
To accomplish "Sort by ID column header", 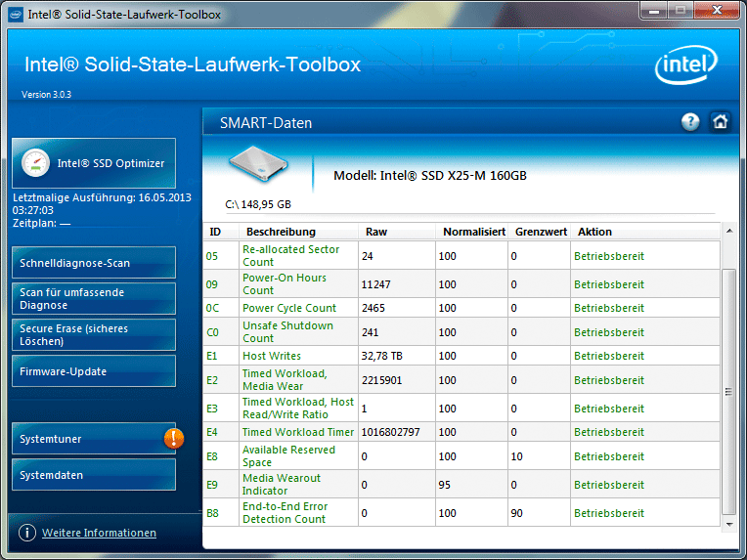I will click(221, 232).
